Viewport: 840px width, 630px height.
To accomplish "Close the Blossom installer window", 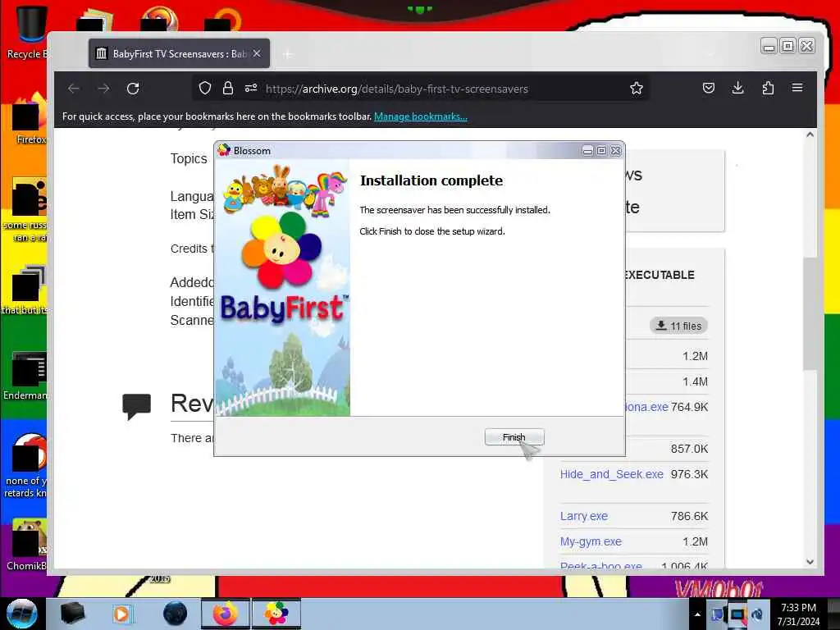I will point(616,151).
